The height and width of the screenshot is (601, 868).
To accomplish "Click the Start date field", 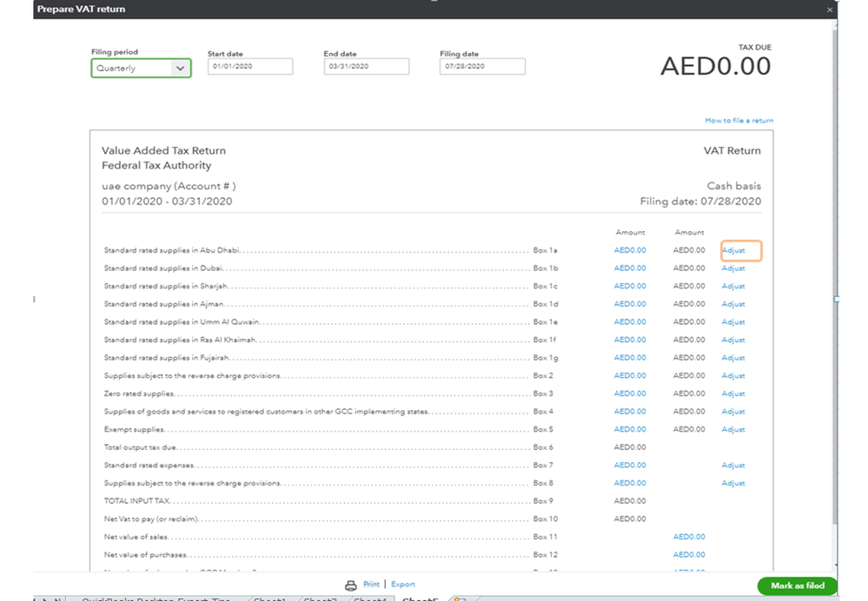I will point(250,67).
